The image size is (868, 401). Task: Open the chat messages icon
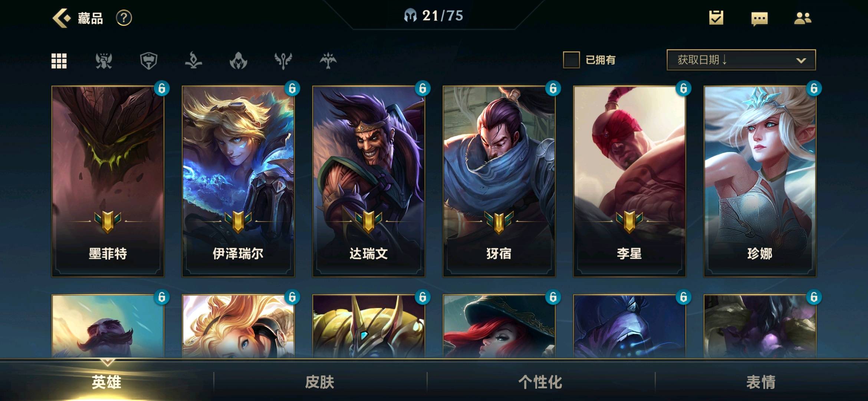(759, 19)
